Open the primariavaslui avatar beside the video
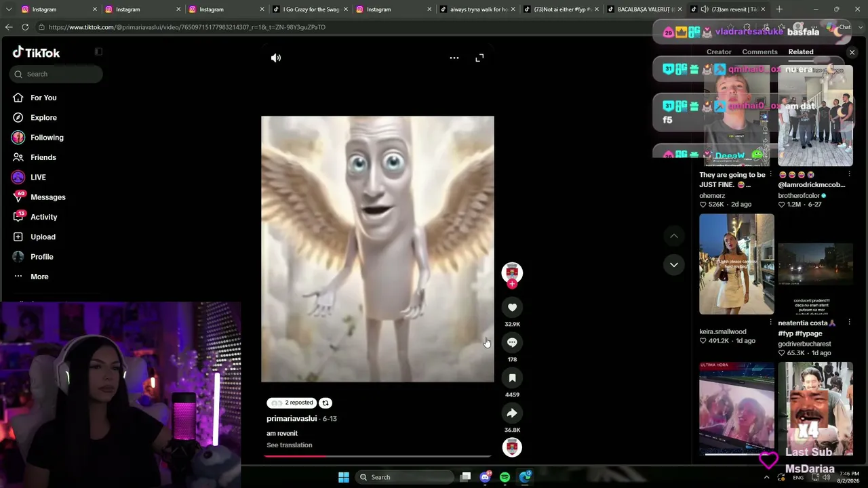Viewport: 868px width, 488px height. (x=512, y=272)
